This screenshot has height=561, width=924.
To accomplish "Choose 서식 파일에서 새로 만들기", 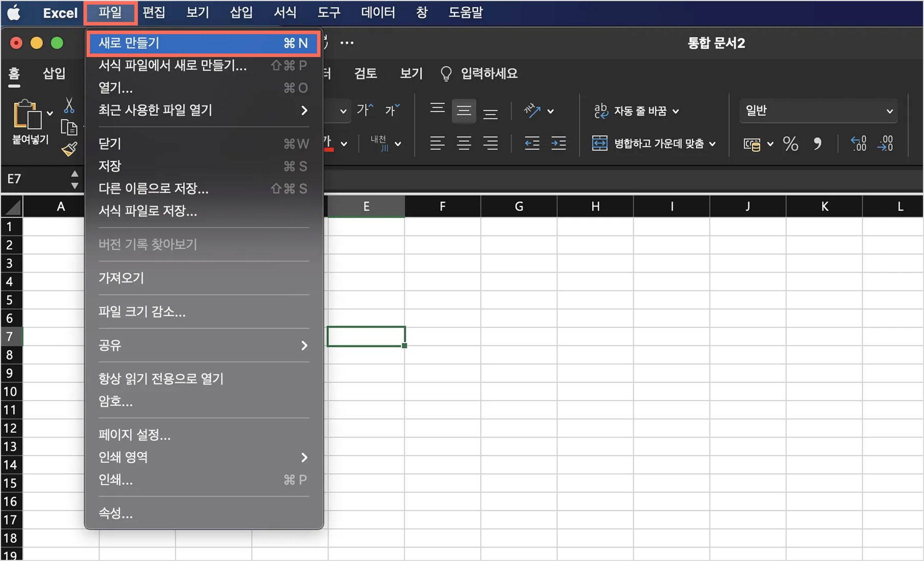I will click(x=203, y=65).
